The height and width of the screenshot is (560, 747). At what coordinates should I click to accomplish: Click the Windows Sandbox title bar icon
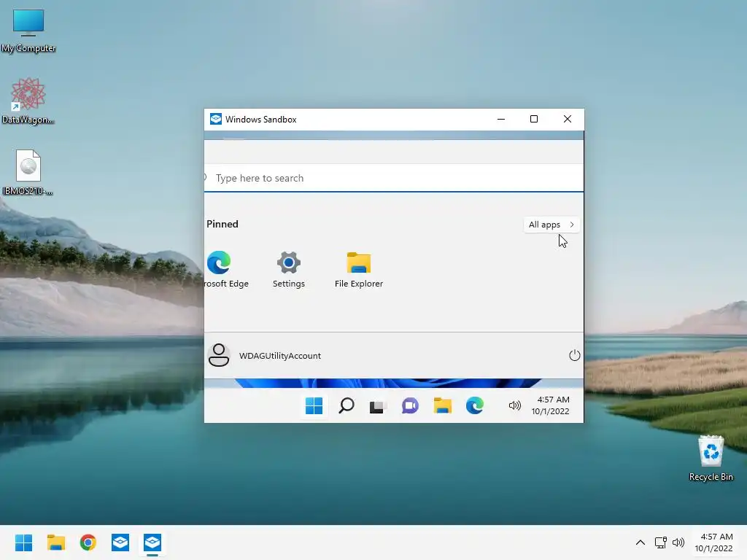tap(216, 119)
